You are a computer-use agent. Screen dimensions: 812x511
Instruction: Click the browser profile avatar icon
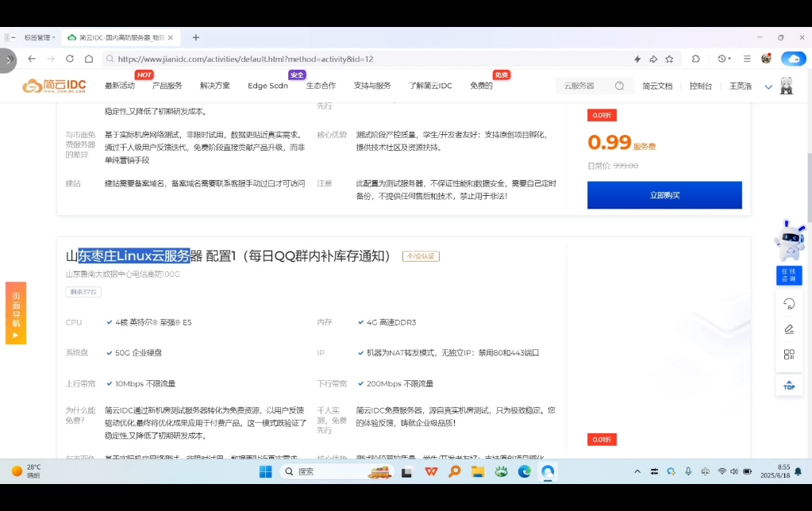(767, 59)
